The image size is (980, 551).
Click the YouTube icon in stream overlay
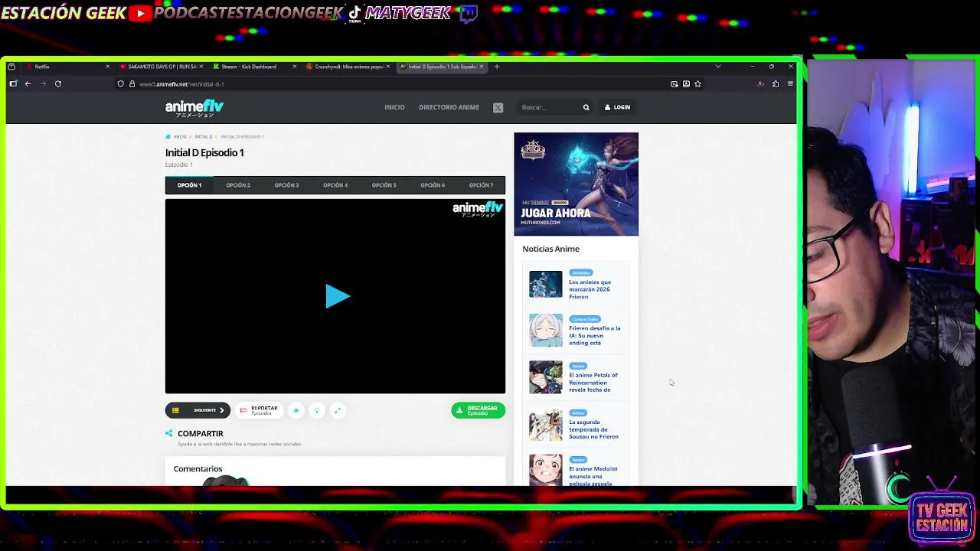[140, 13]
